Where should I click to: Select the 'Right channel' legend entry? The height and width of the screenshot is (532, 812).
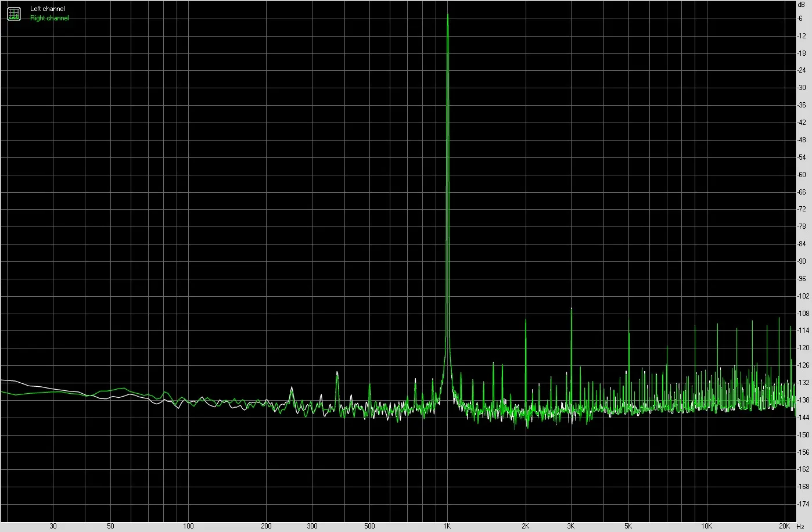(49, 18)
